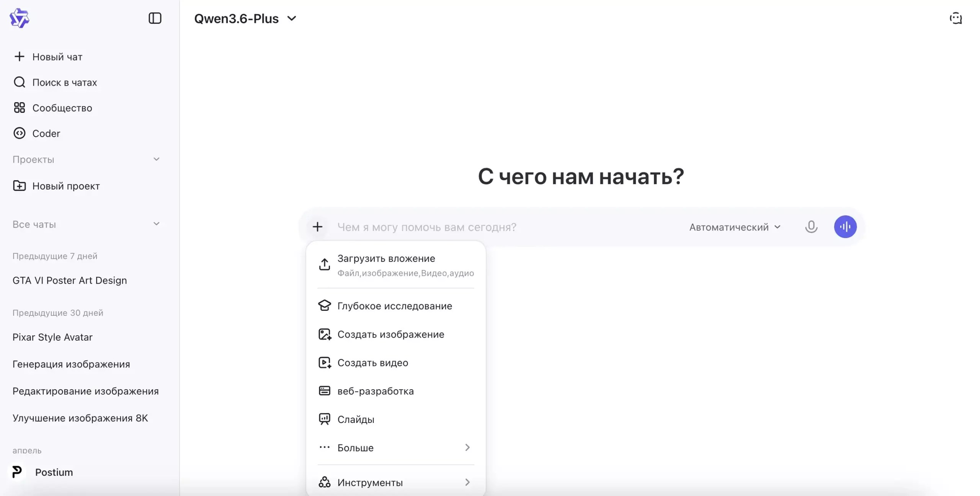This screenshot has height=496, width=980.
Task: Click the Файл,изображение,Видео,аудио subtitle text
Action: [x=406, y=273]
